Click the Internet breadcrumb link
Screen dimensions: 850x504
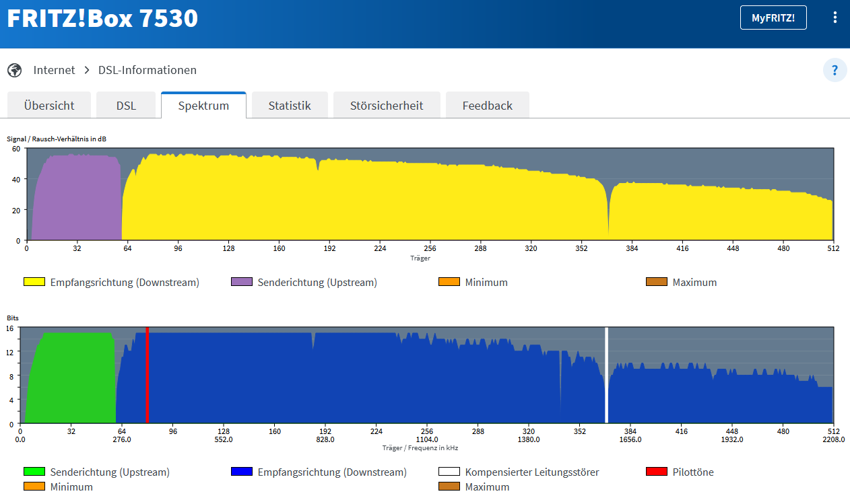(55, 70)
